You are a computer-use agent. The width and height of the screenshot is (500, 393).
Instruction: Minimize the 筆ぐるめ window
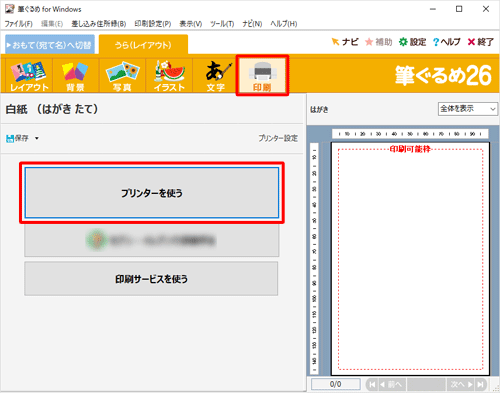pos(433,9)
